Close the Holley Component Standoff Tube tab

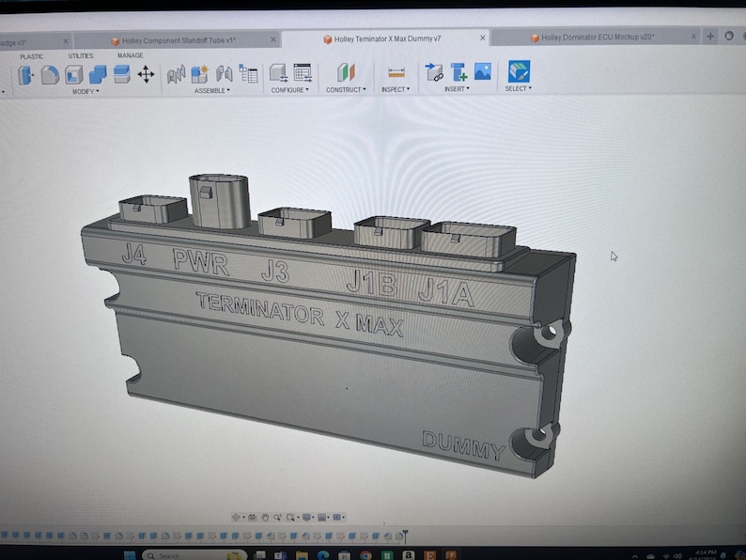[273, 40]
